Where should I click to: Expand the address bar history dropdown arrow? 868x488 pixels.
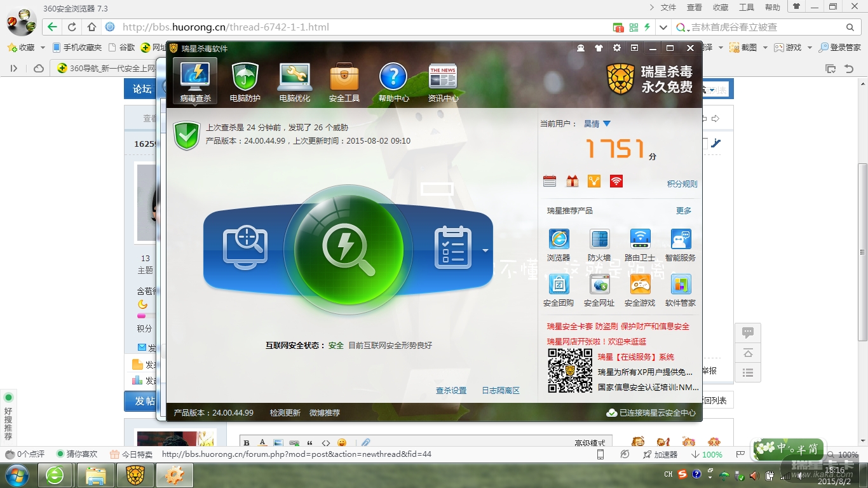click(x=664, y=27)
